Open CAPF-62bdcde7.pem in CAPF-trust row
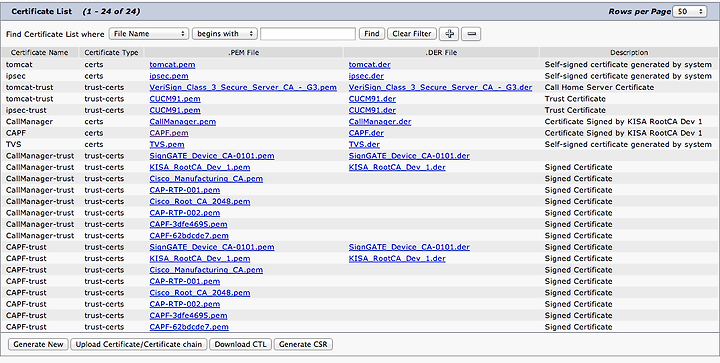The width and height of the screenshot is (720, 363). coord(189,327)
